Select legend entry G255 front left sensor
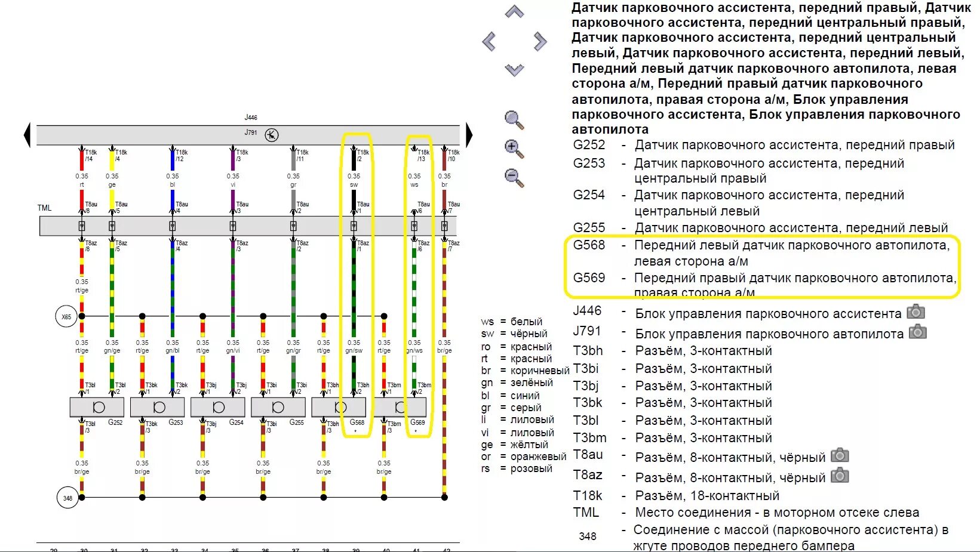Viewport: 980px width, 552px height. 760,227
